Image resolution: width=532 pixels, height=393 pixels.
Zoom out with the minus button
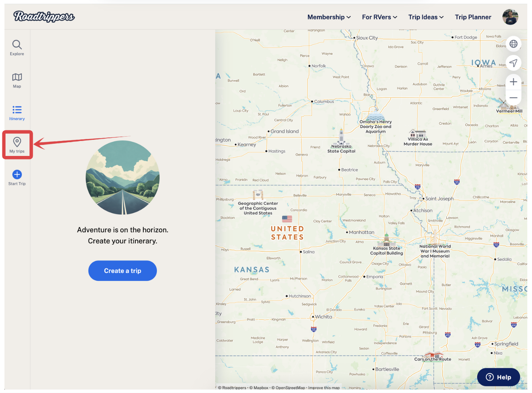tap(514, 98)
